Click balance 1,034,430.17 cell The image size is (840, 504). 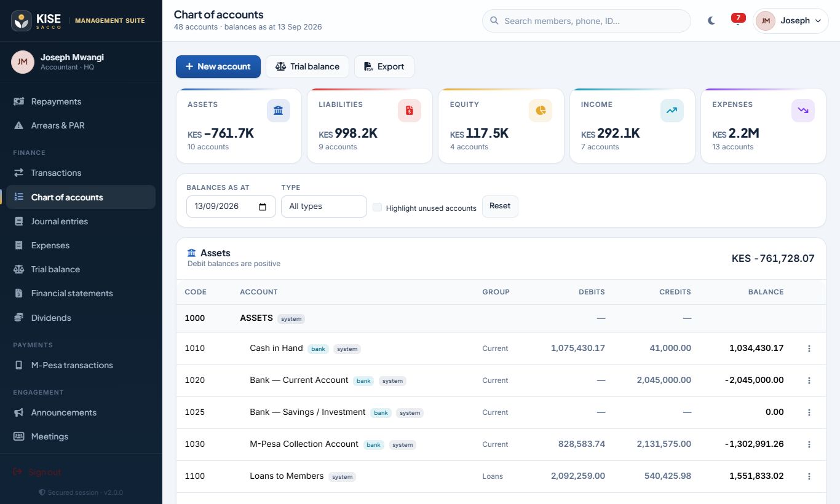756,348
